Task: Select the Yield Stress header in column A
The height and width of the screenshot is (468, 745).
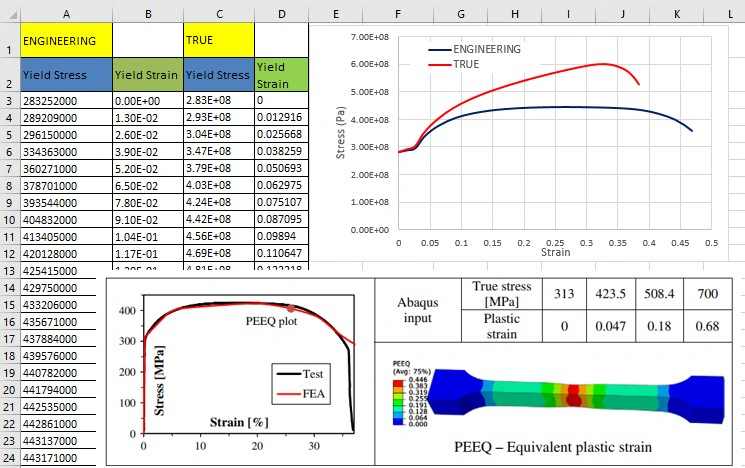Action: pyautogui.click(x=66, y=75)
